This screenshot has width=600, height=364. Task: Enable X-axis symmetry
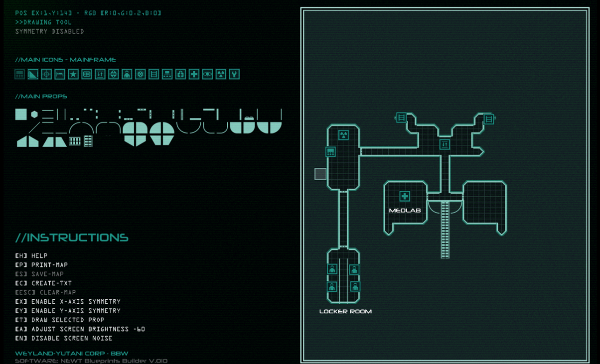[x=67, y=301]
